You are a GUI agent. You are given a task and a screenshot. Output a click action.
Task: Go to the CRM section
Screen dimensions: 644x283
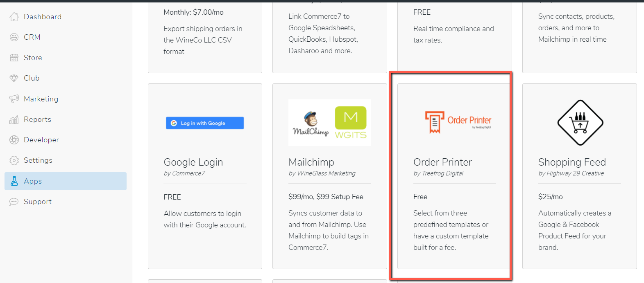[x=32, y=37]
